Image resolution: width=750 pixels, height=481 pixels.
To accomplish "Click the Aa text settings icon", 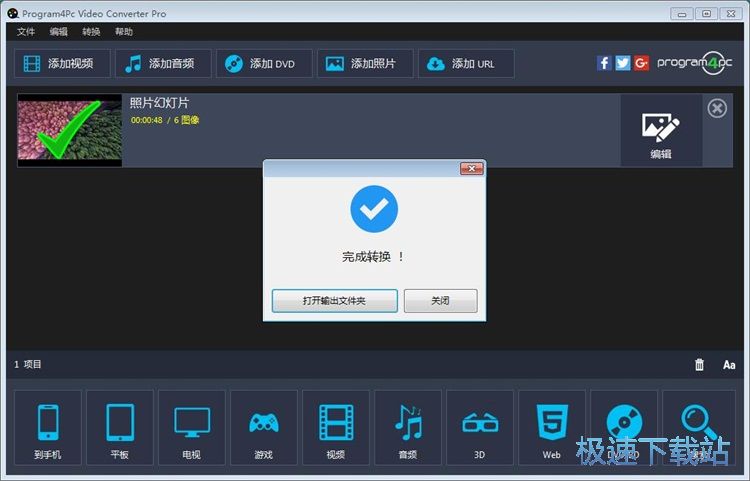I will (x=729, y=365).
